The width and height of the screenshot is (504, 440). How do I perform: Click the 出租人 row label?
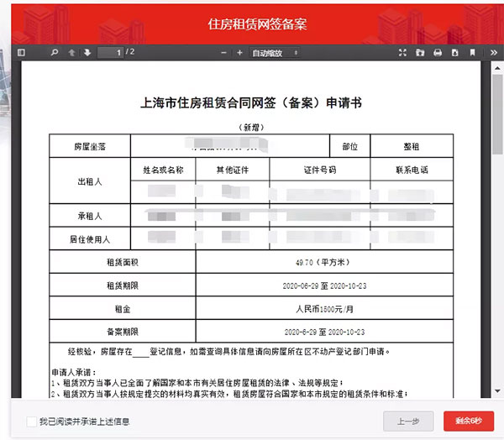point(90,181)
